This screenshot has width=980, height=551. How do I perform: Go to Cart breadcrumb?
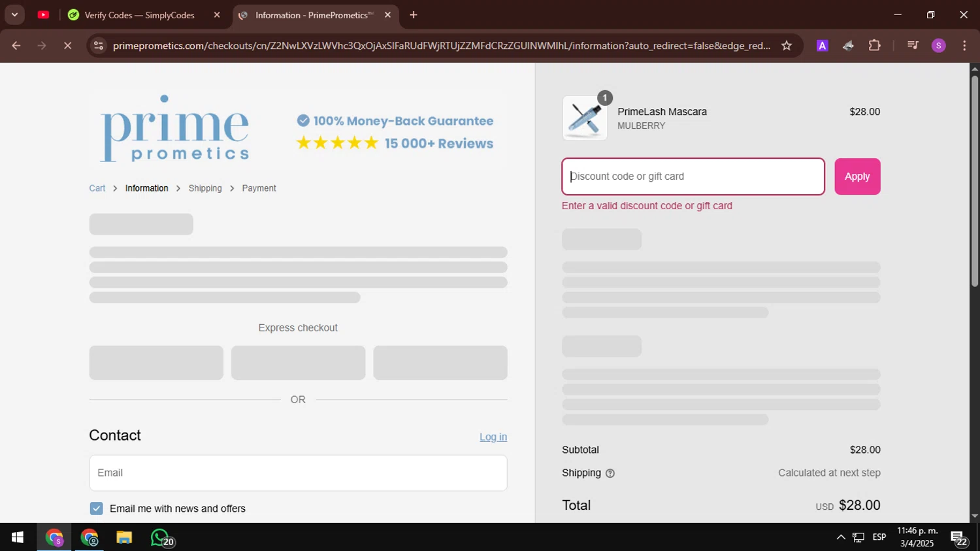97,188
